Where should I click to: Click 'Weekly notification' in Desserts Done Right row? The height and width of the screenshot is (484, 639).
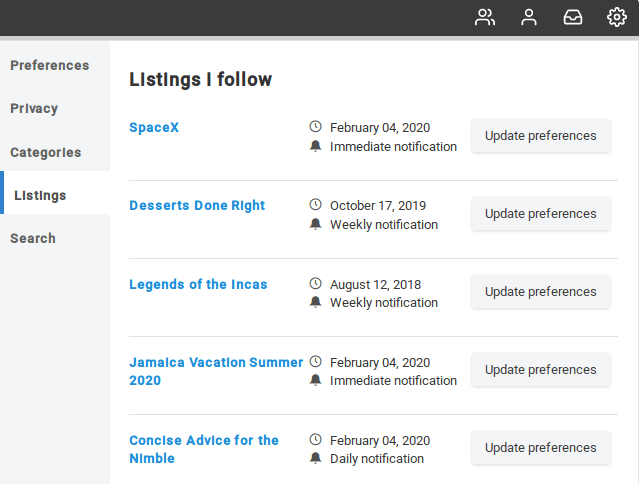coord(384,224)
